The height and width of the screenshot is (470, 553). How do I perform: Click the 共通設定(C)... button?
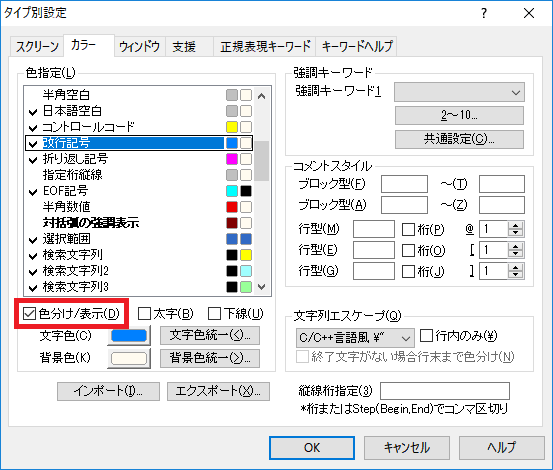pos(459,139)
